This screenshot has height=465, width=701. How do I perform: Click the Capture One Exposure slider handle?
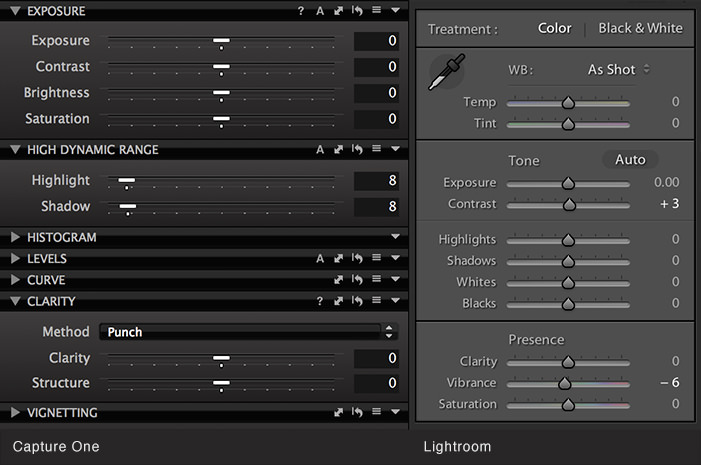221,41
